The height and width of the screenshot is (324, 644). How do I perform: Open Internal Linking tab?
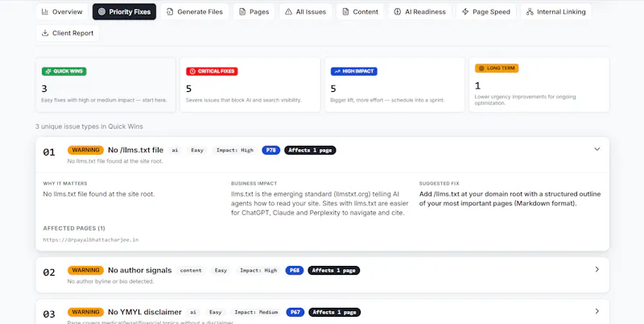click(555, 12)
